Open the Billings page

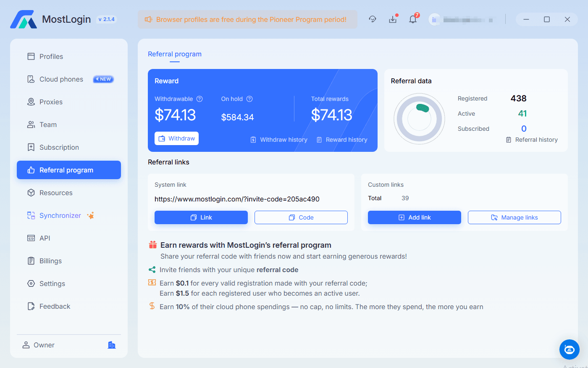click(x=69, y=261)
